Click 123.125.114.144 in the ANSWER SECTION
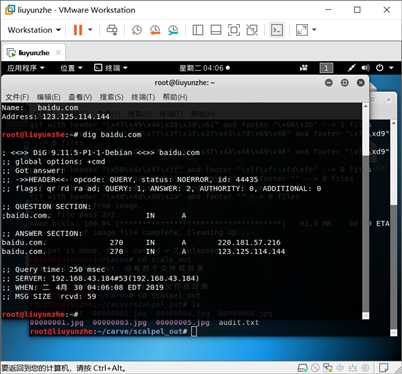Viewport: 402px width, 374px height. 251,252
